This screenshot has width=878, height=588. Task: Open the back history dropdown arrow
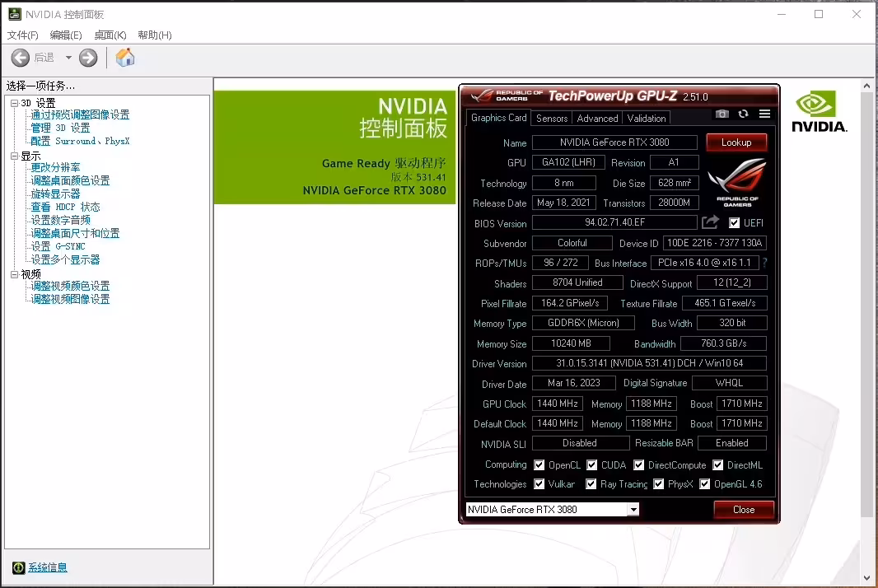tap(68, 58)
